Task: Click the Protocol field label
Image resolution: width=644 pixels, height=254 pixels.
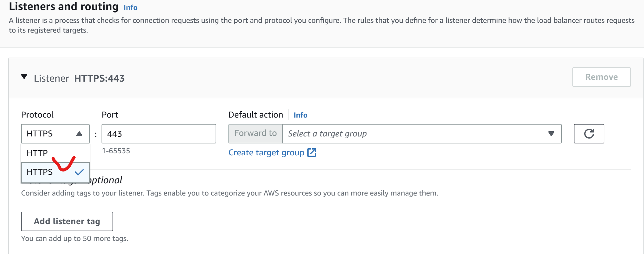Action: 37,115
